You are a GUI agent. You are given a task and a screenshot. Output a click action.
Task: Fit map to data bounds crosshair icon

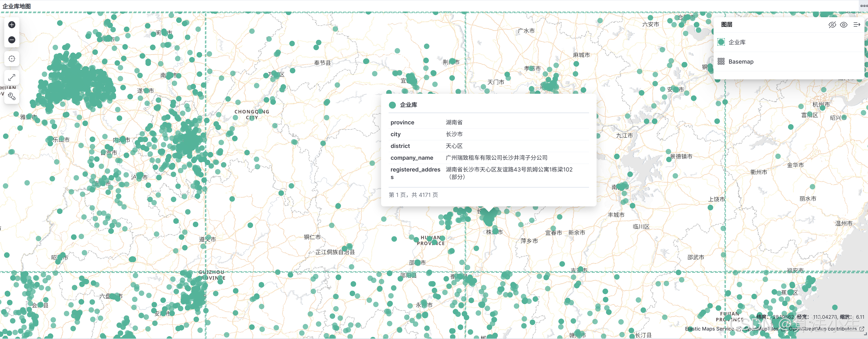click(x=12, y=59)
